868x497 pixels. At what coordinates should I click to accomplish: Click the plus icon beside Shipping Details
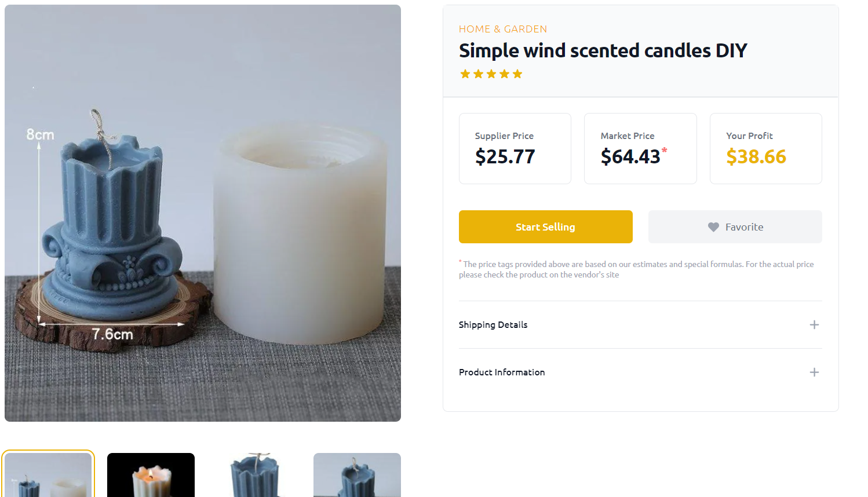(x=814, y=325)
